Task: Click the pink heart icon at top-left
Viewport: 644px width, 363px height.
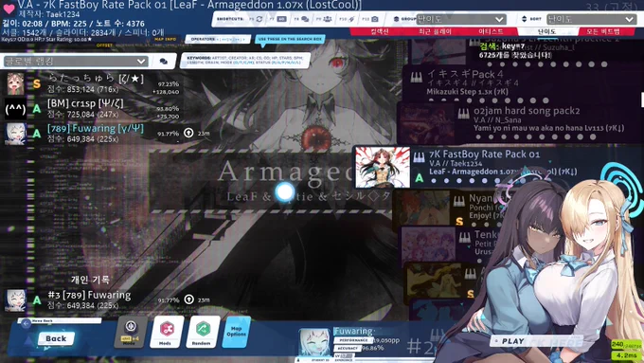Action: pyautogui.click(x=9, y=9)
